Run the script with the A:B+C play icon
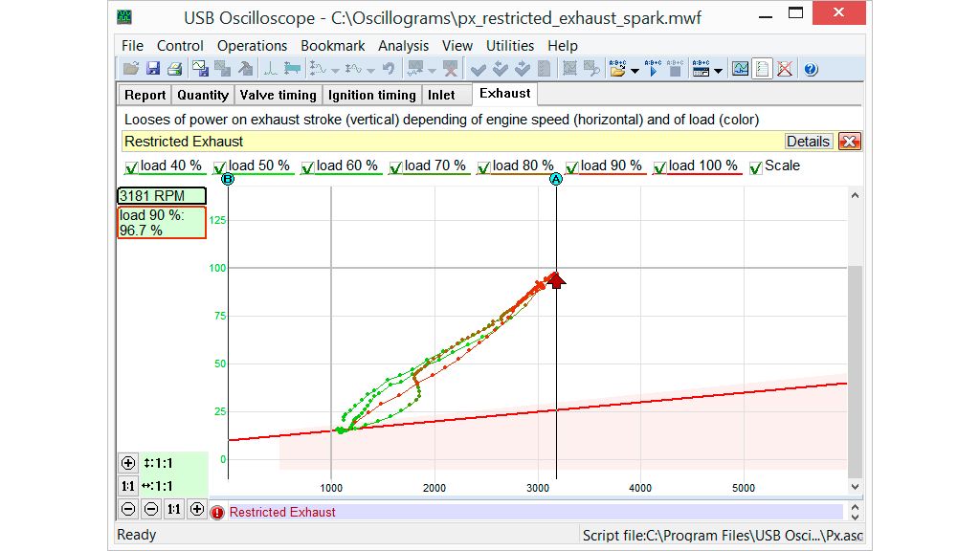 pyautogui.click(x=653, y=69)
